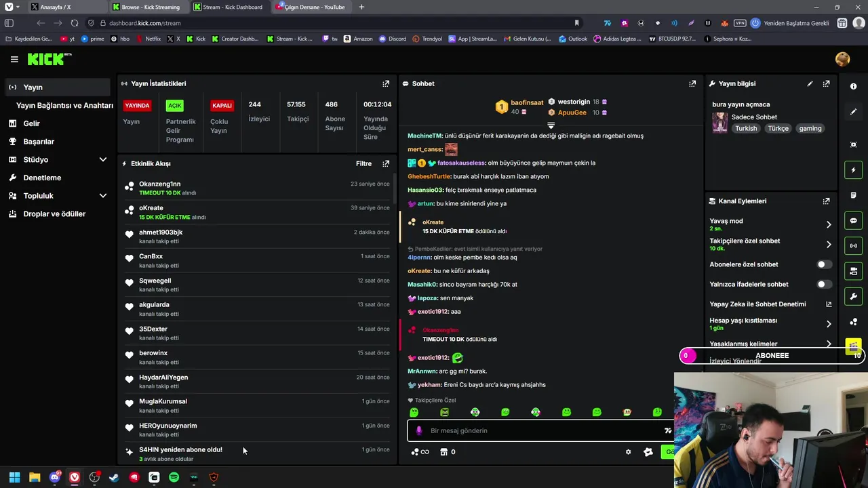The image size is (868, 488).
Task: Click Okanzeng1nn in activity feed
Action: (160, 184)
